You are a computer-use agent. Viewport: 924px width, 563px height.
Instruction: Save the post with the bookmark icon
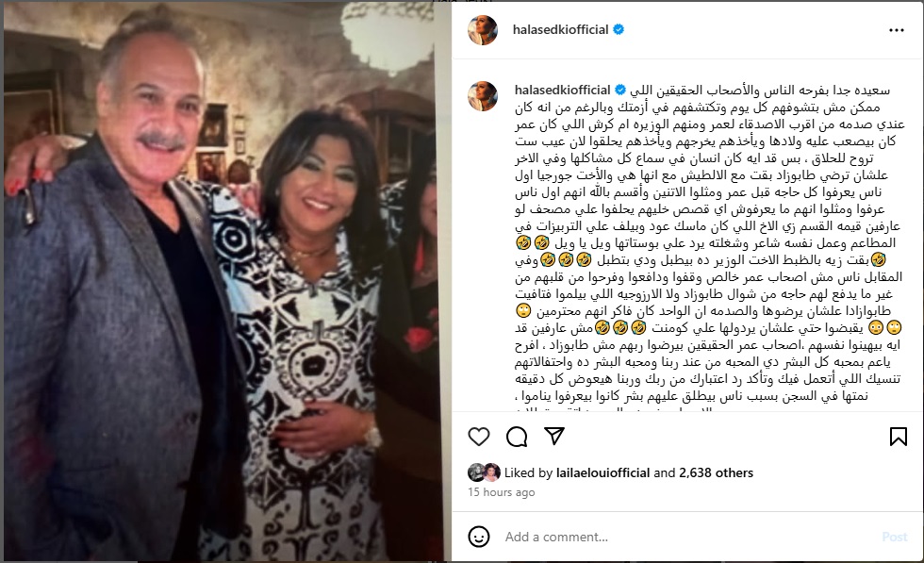(898, 437)
